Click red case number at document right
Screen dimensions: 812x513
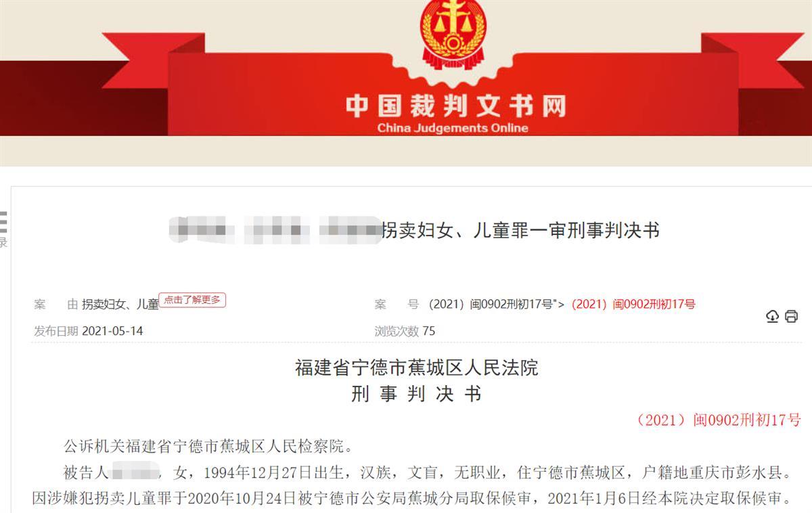[719, 420]
